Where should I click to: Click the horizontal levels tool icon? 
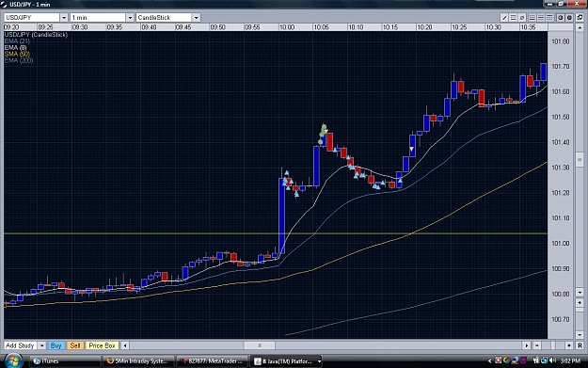(x=513, y=18)
